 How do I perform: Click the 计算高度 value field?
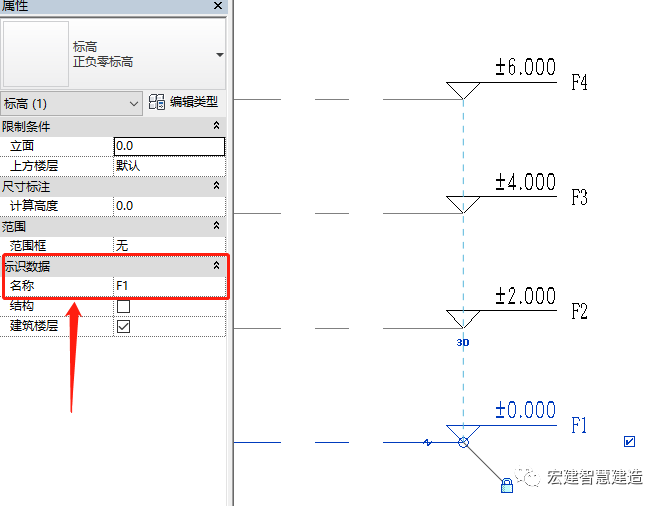(169, 206)
